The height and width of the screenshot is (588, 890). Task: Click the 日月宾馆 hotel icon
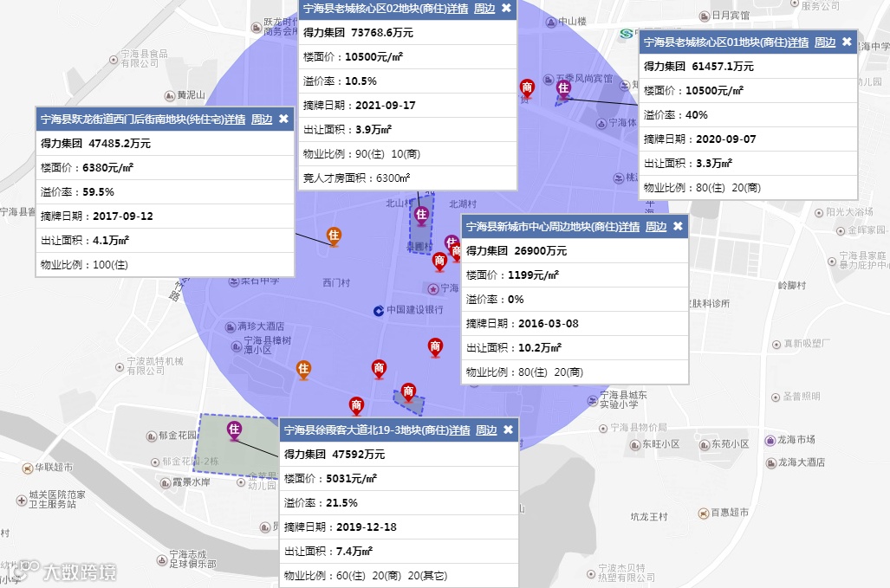coord(705,16)
